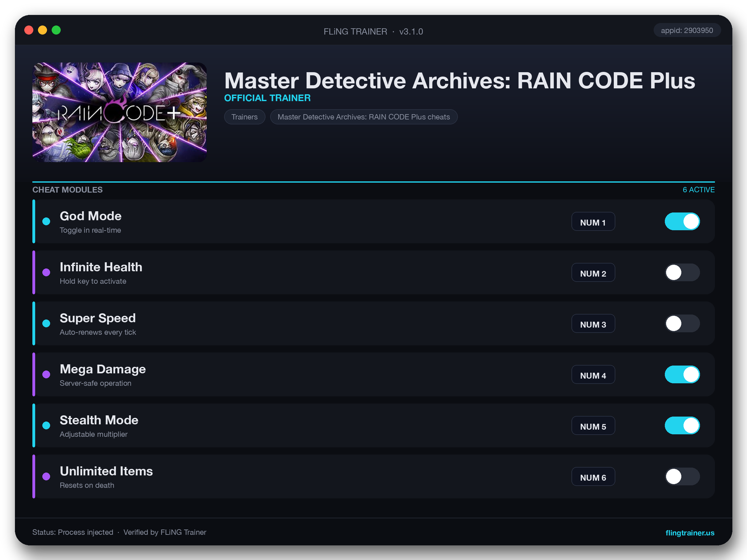Close the trainer window with red button
Viewport: 747px width, 560px height.
29,30
